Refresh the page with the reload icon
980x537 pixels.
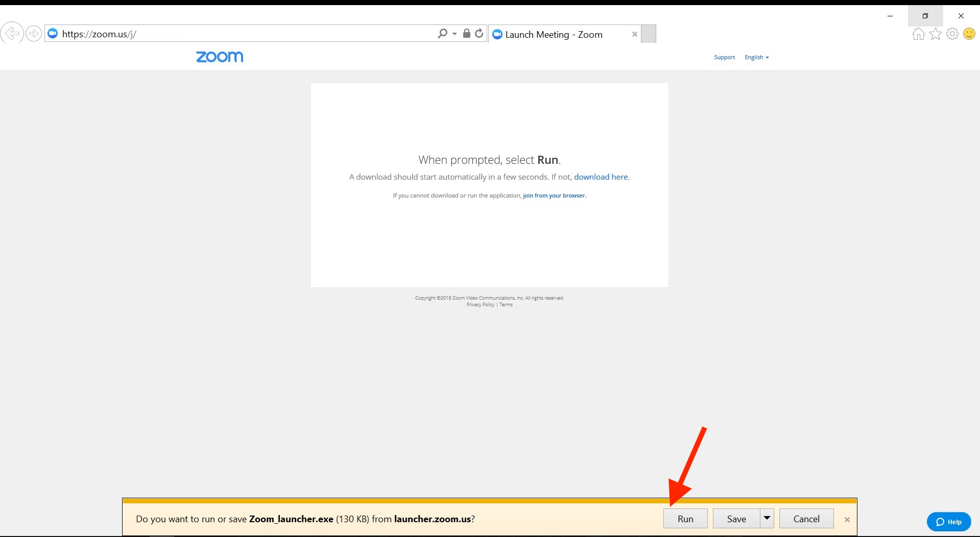pyautogui.click(x=479, y=34)
